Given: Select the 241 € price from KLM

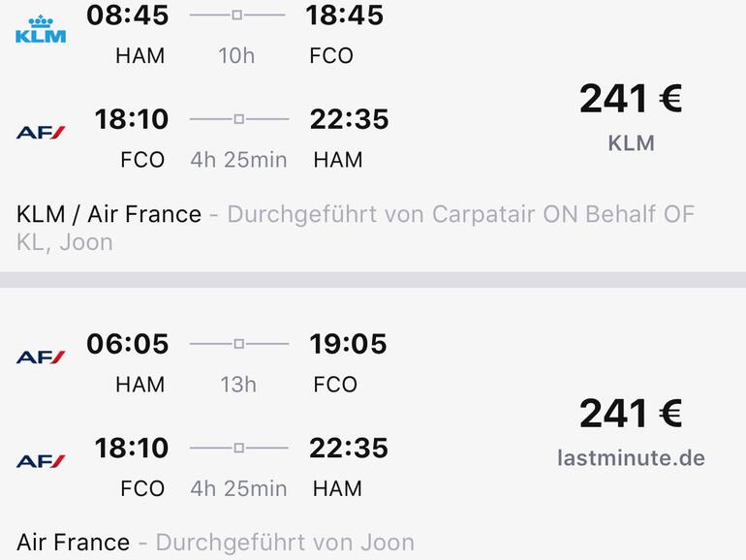Looking at the screenshot, I should click(631, 99).
